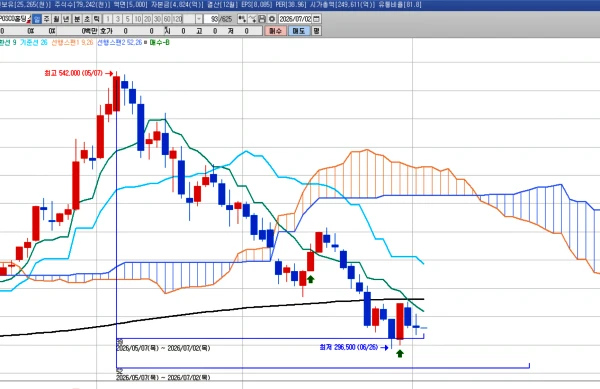Click the custom interval input box
Image resolution: width=600 pixels, height=389 pixels.
click(189, 19)
